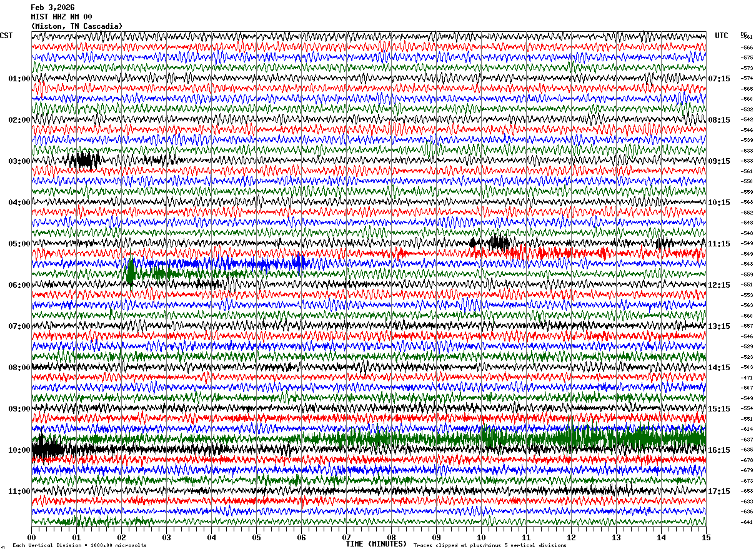
Task: Select the MIST HHZ NM 00 station label
Action: pos(61,17)
